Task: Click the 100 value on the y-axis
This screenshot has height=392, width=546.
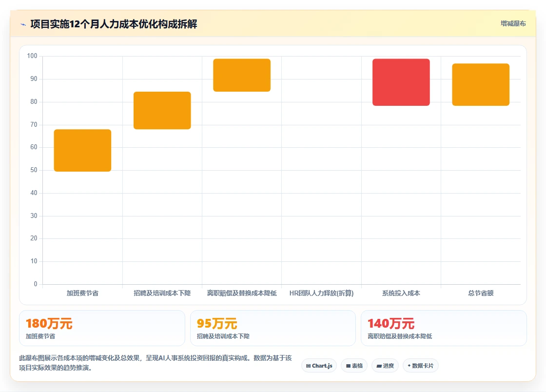Action: (32, 56)
